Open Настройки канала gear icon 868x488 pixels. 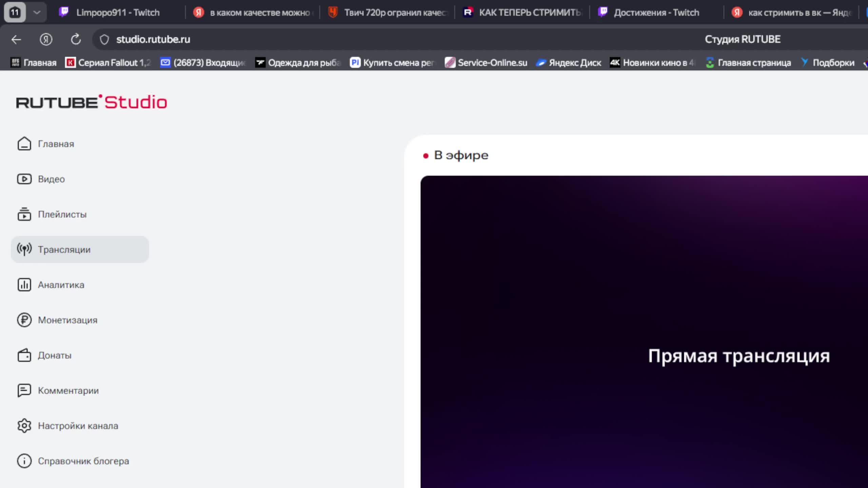[x=24, y=426]
